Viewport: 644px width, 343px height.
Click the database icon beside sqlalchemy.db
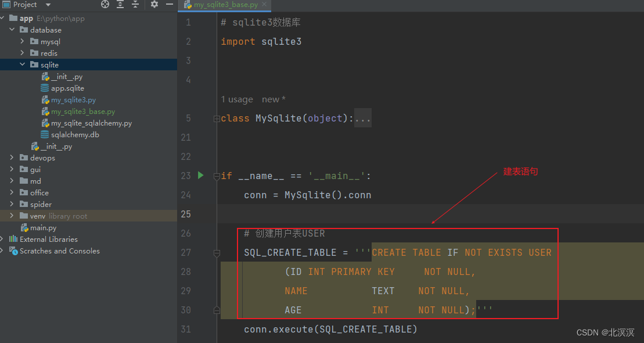[x=44, y=134]
